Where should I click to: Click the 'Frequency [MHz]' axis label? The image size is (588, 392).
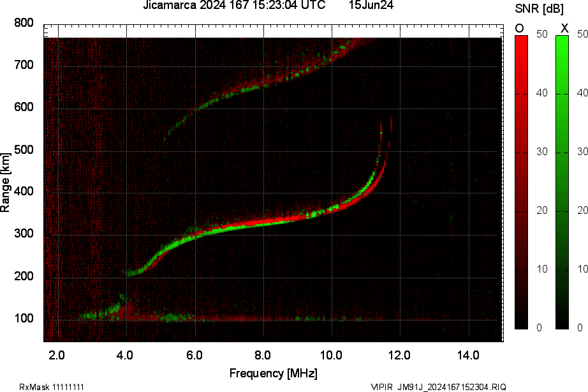(274, 373)
